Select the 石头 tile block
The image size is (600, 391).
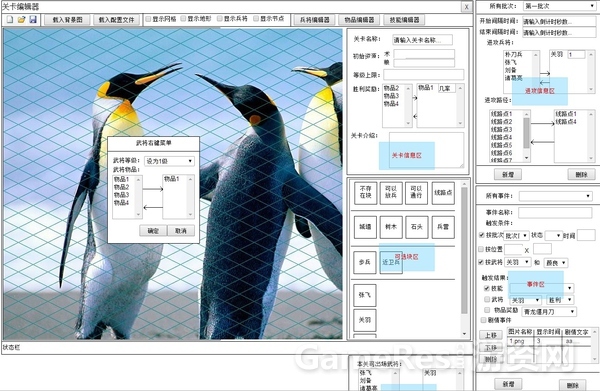[417, 227]
